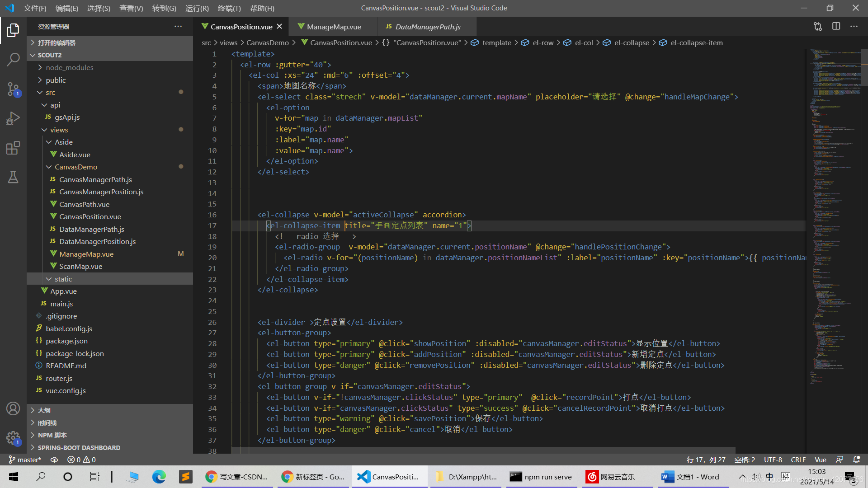The height and width of the screenshot is (488, 868).
Task: Open Windows Start menu
Action: point(14,477)
